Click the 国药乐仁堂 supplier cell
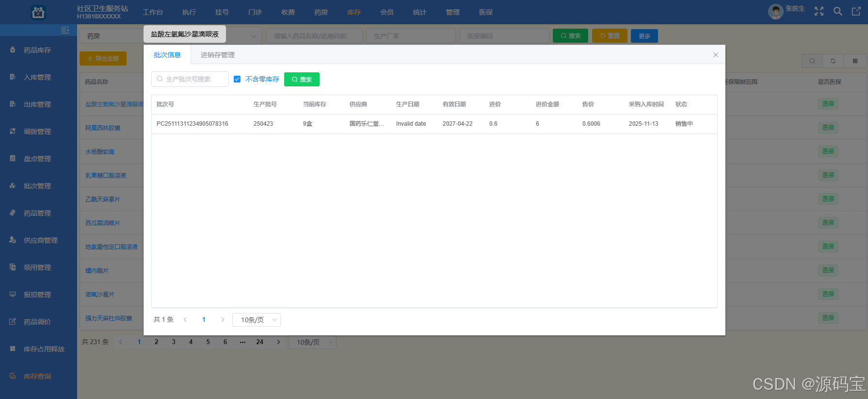 click(367, 124)
